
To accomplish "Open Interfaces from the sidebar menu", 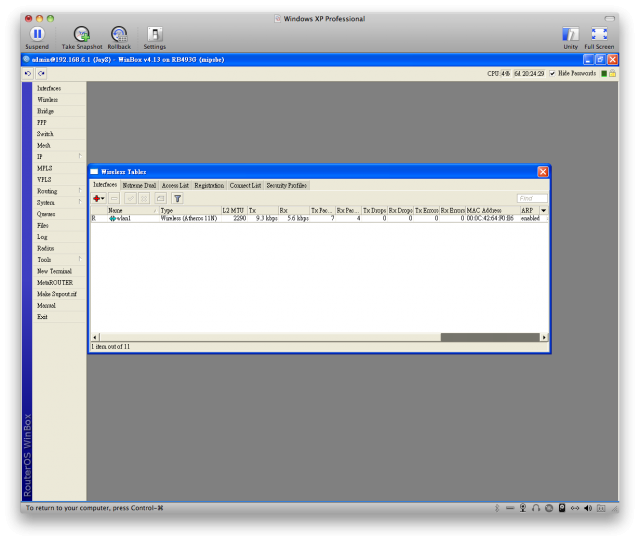I will 49,88.
